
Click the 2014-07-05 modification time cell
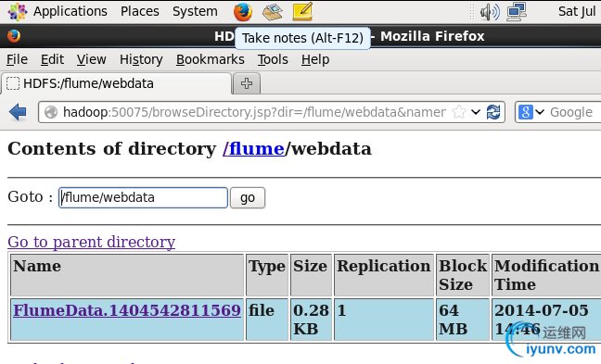pos(546,320)
